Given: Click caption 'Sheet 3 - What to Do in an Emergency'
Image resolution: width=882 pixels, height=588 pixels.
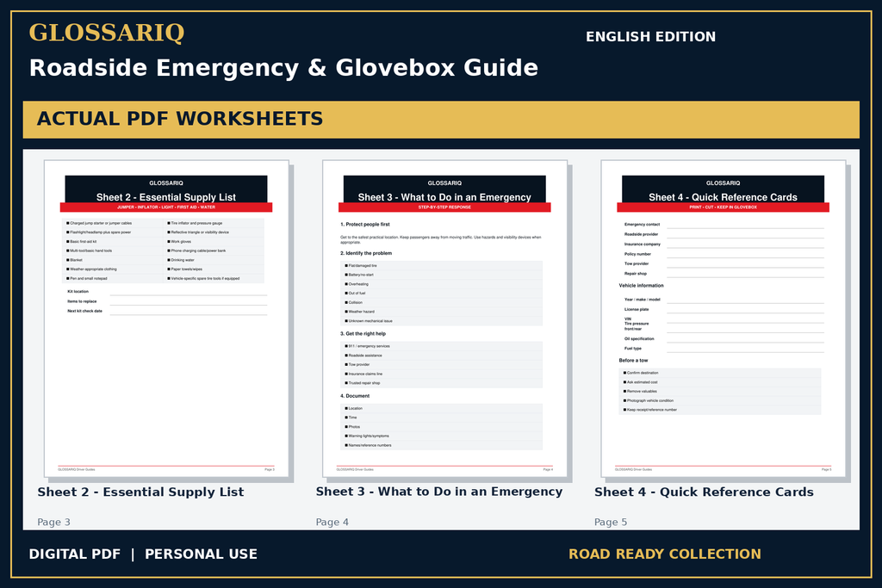Looking at the screenshot, I should [x=438, y=492].
